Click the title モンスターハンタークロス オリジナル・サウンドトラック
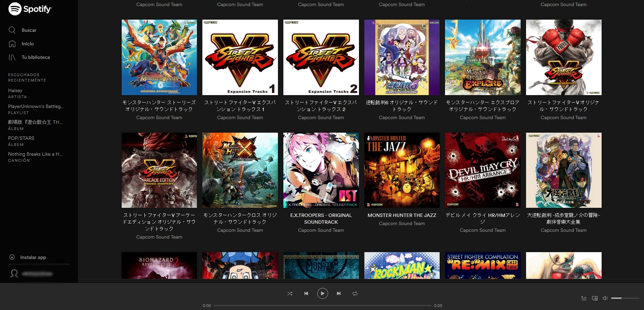This screenshot has width=644, height=310. coord(240,219)
